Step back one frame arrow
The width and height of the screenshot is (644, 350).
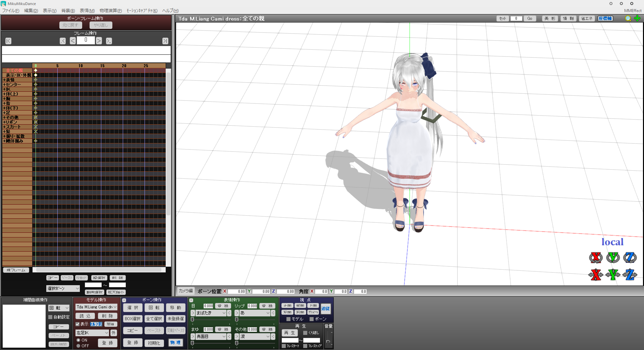[73, 41]
